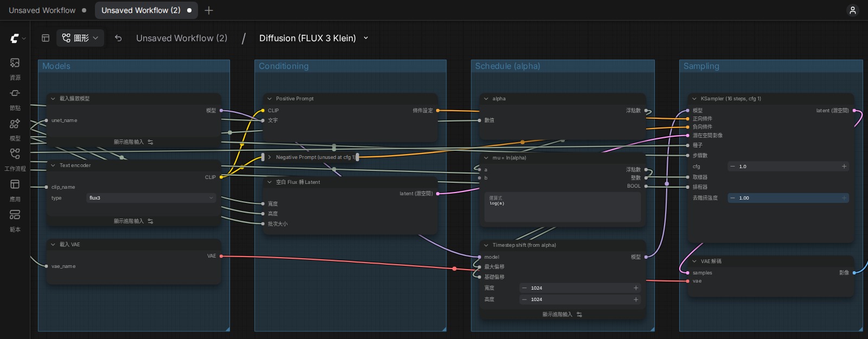Collapse the Positive Prompt node
Image resolution: width=868 pixels, height=339 pixels.
pos(270,99)
